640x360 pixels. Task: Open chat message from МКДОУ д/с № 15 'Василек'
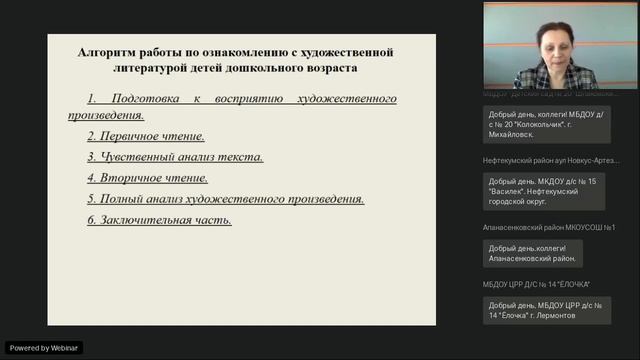pyautogui.click(x=544, y=191)
